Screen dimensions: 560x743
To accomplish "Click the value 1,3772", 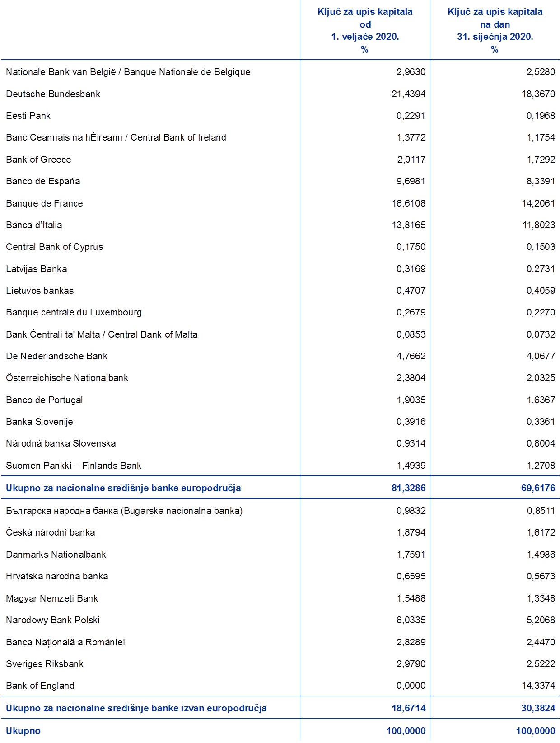I will coord(411,137).
